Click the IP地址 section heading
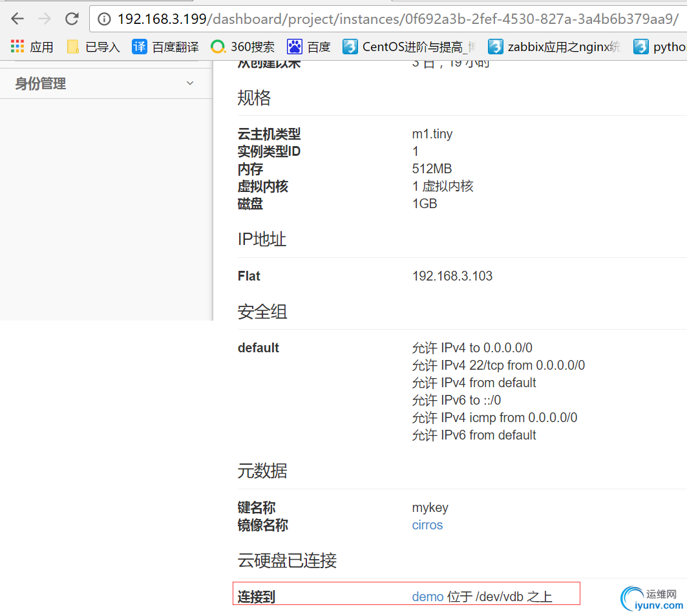This screenshot has height=616, width=687. point(262,239)
